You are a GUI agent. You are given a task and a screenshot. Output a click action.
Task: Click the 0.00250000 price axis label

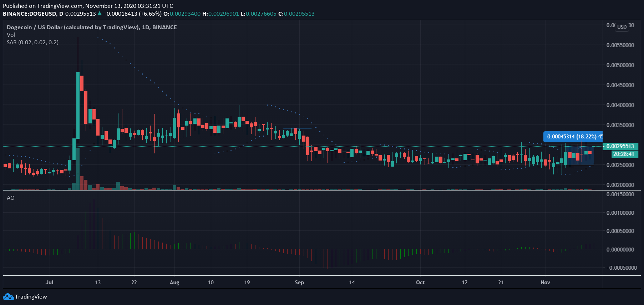tap(620, 165)
